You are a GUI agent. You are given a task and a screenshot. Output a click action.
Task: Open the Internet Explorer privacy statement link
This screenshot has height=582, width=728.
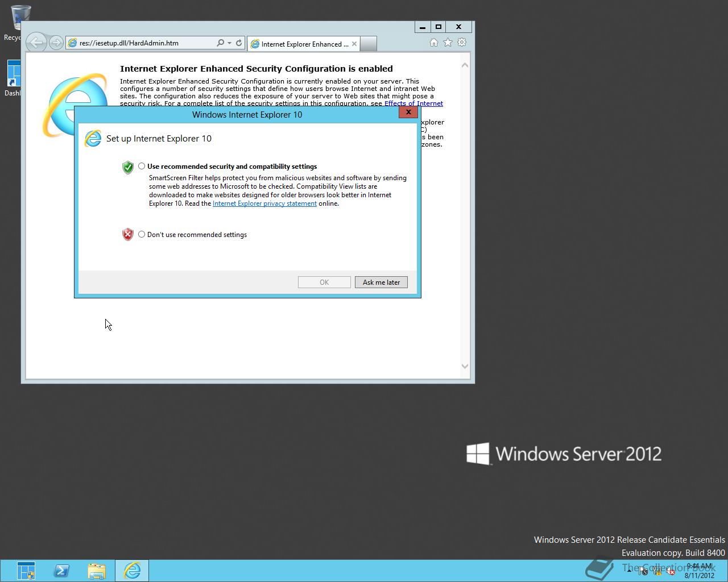(x=264, y=203)
